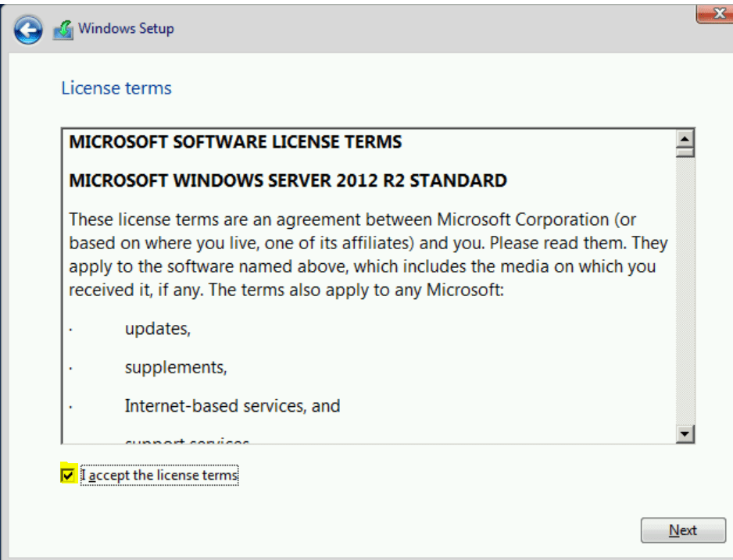Image resolution: width=733 pixels, height=560 pixels.
Task: Click the license text scroll down arrow
Action: click(x=685, y=433)
